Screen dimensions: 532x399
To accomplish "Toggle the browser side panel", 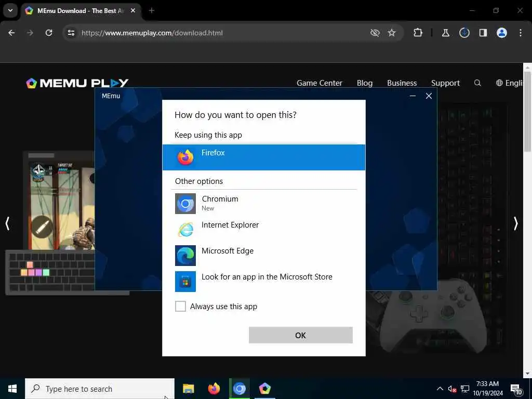I will [x=483, y=33].
